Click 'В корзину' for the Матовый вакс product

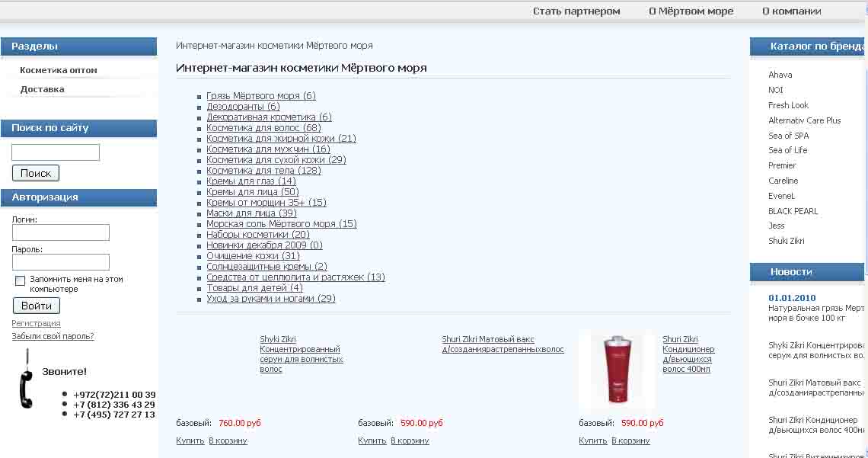coord(410,440)
